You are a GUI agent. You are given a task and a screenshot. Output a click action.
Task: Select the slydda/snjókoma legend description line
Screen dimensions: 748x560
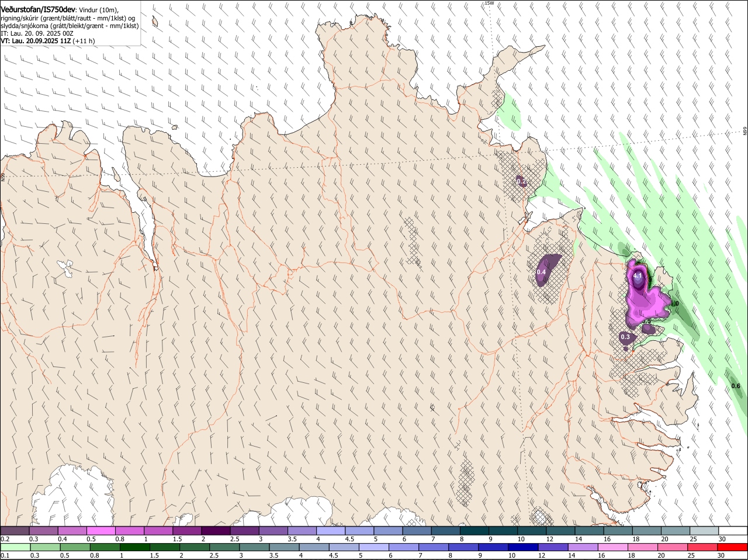point(70,26)
